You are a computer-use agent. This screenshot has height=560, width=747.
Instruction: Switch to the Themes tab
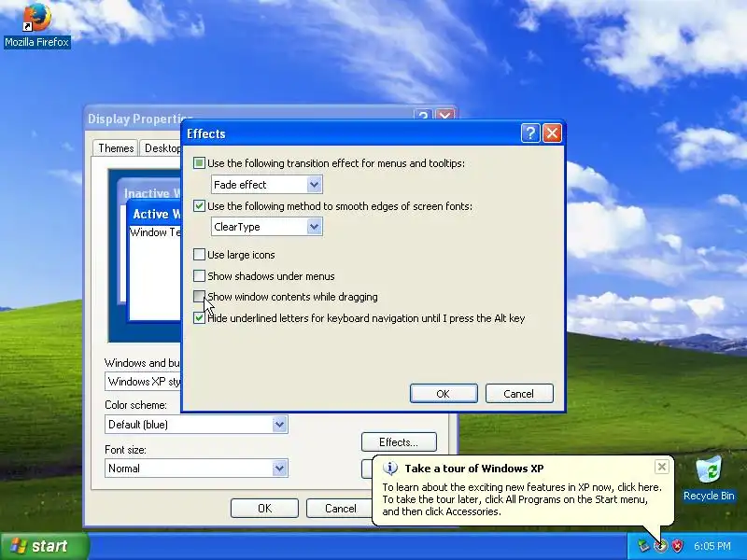click(x=116, y=148)
